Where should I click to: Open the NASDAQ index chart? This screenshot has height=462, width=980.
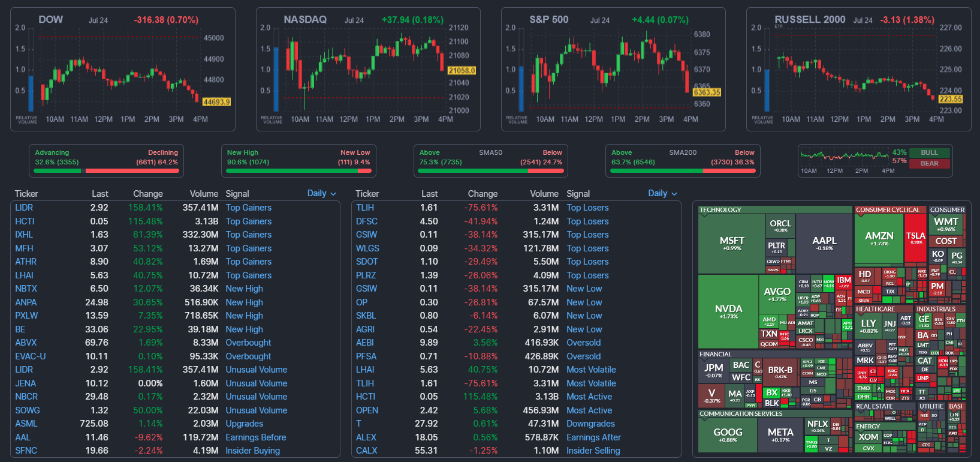tap(368, 70)
